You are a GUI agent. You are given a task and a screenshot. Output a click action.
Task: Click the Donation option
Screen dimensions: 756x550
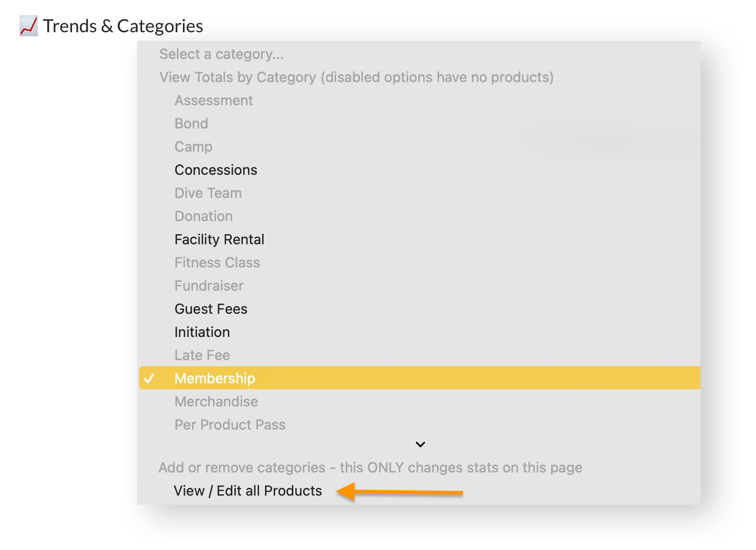tap(204, 217)
